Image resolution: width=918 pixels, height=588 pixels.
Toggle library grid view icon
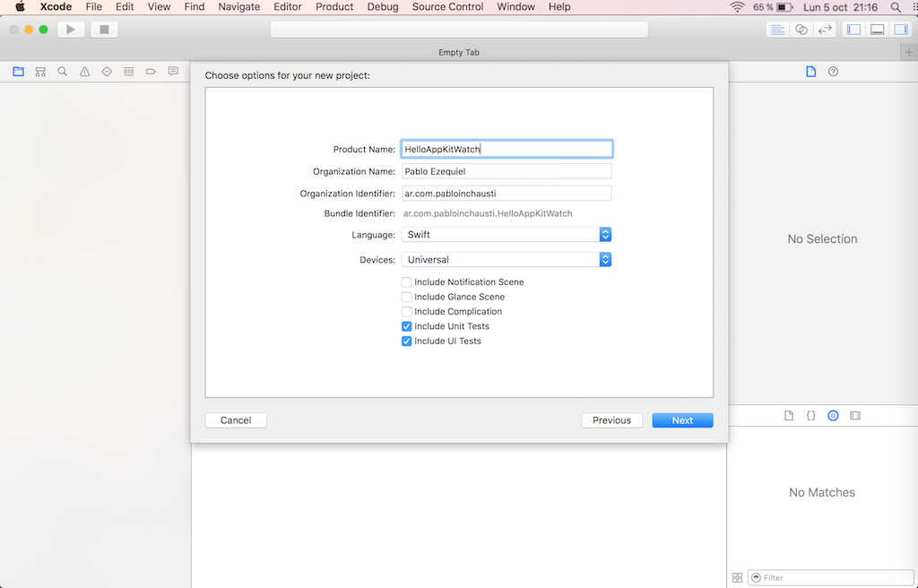click(x=737, y=577)
